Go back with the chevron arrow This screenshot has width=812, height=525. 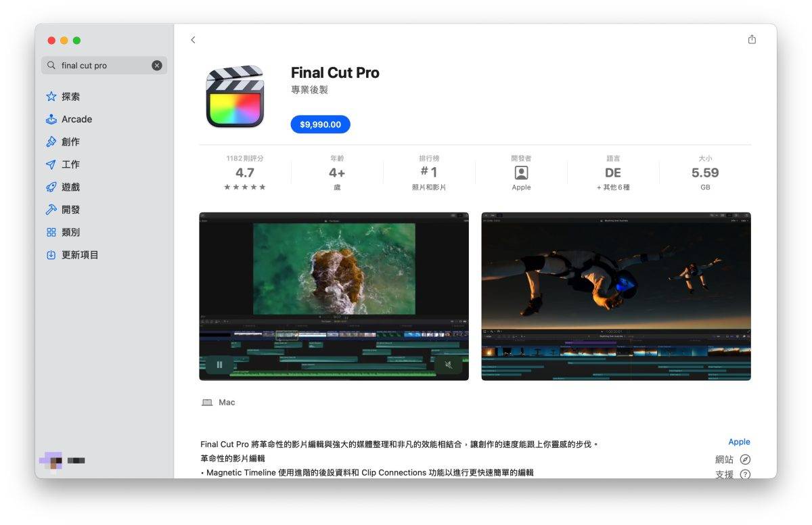pos(193,40)
